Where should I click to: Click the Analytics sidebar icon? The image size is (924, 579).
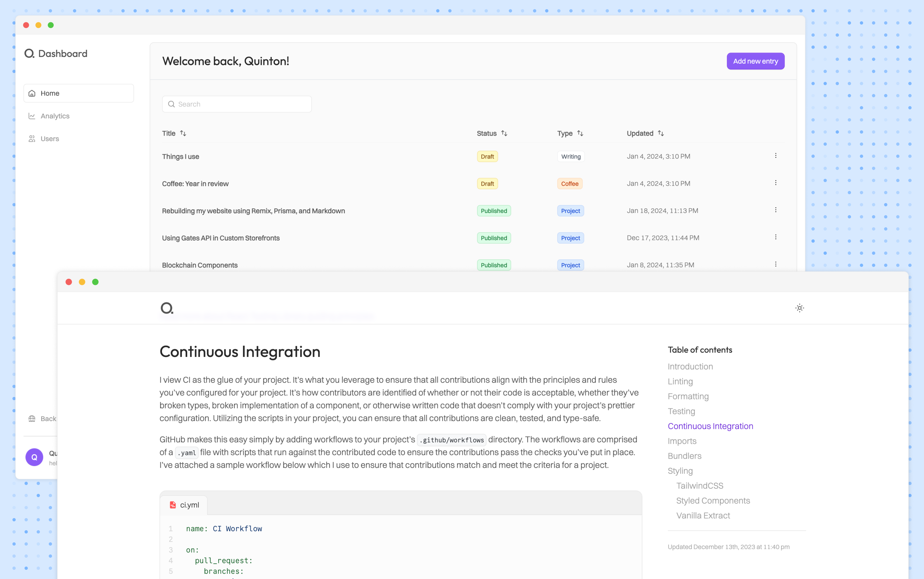pos(32,115)
